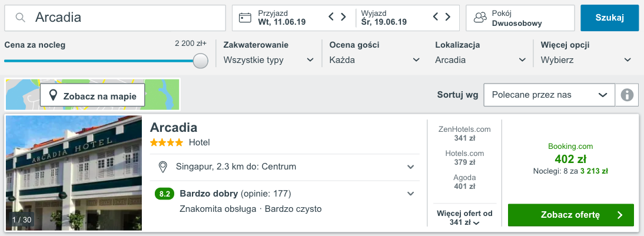Open the Lokalizacja filter dropdown

(480, 60)
